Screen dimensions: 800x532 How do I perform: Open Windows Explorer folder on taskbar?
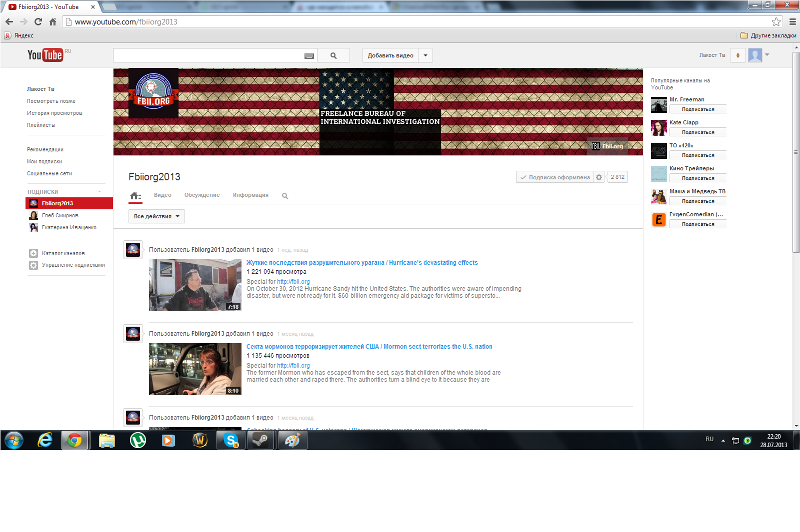[x=106, y=440]
